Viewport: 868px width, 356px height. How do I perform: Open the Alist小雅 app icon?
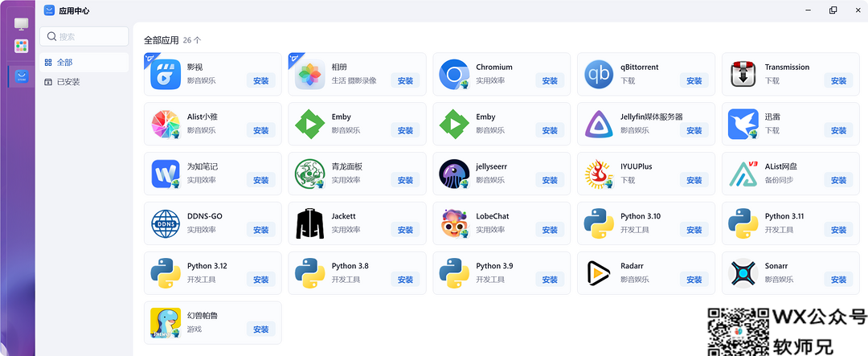click(166, 124)
